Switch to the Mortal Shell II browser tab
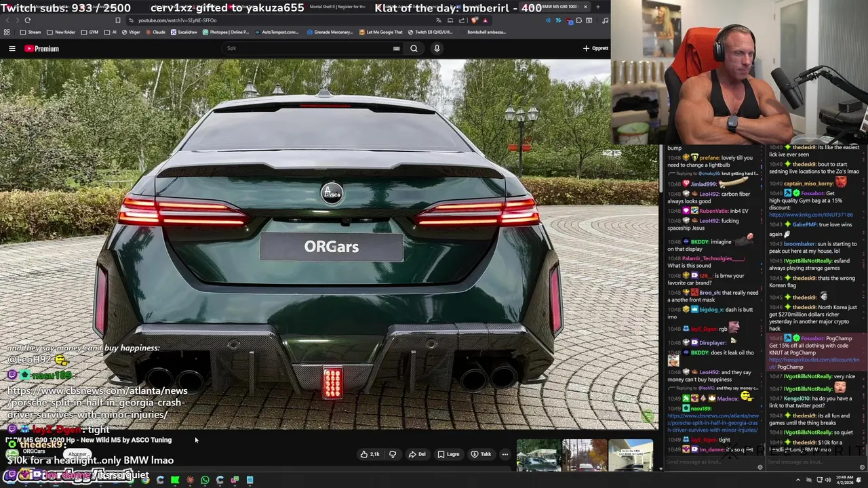 tap(337, 7)
